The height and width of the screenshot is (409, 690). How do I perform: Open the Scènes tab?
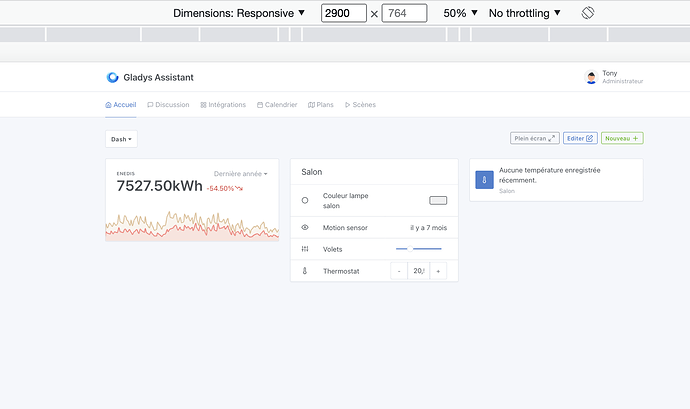click(x=360, y=104)
